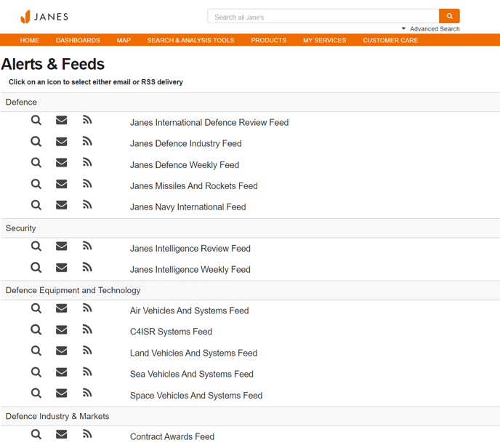Click search icon for Space Vehicles And Systems Feed
The image size is (500, 448).
[36, 393]
